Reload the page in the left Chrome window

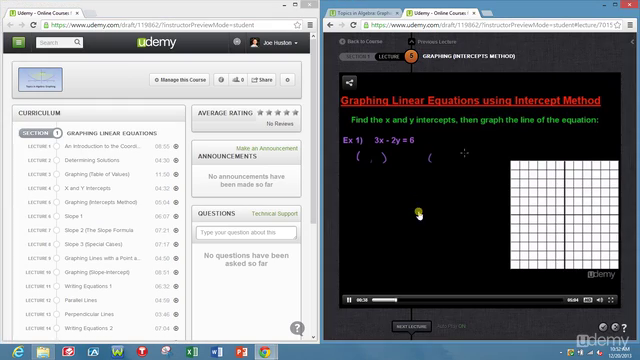(x=33, y=25)
